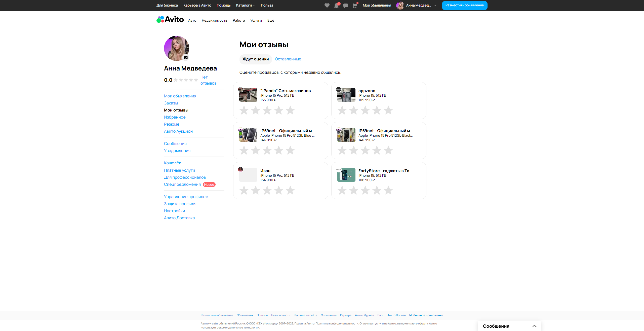Image resolution: width=644 pixels, height=331 pixels.
Task: Click the Иван seller avatar badge
Action: [x=240, y=169]
